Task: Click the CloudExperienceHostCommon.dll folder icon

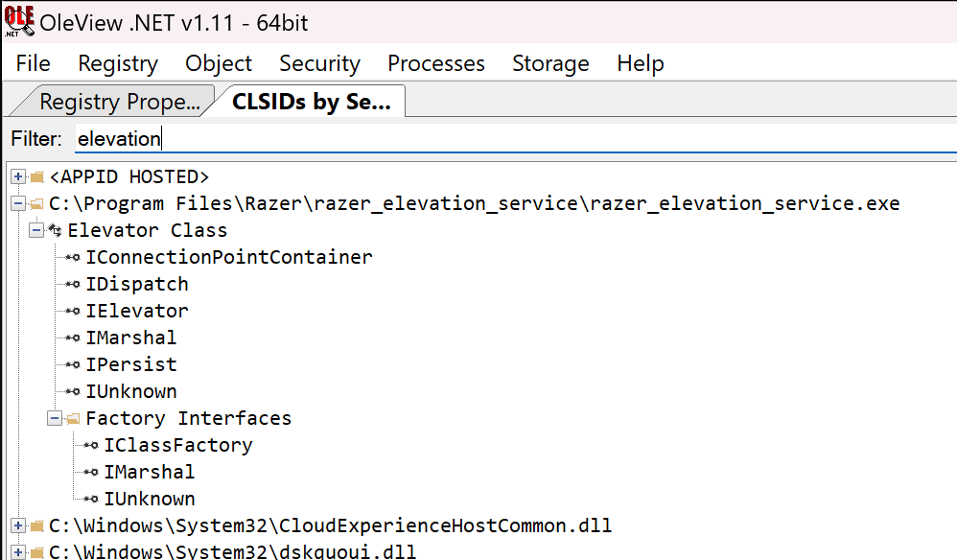Action: [36, 526]
